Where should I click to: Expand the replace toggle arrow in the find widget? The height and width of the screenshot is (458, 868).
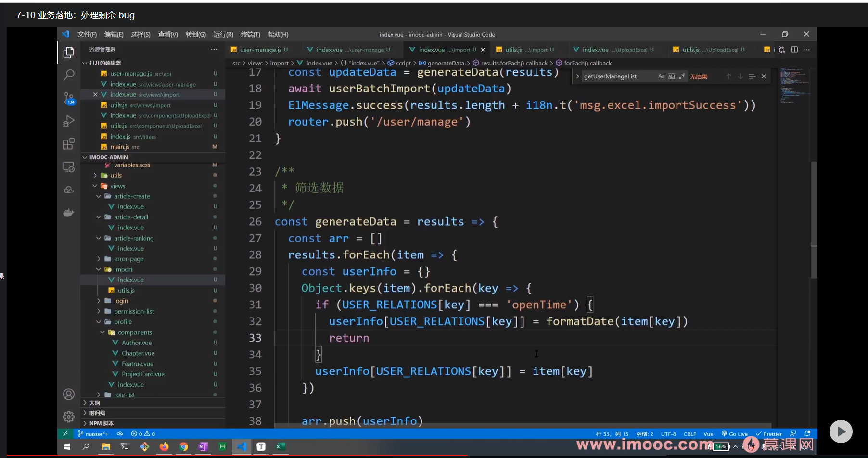[577, 76]
